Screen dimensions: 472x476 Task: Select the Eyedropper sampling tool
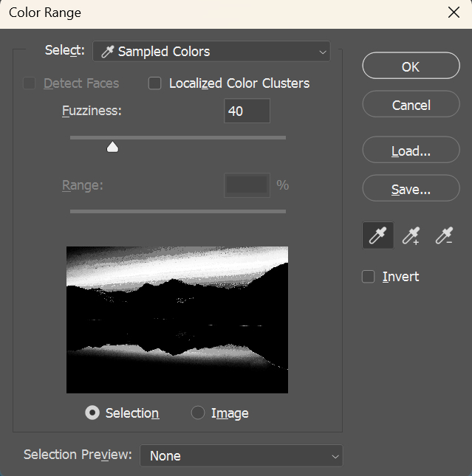[x=377, y=235]
